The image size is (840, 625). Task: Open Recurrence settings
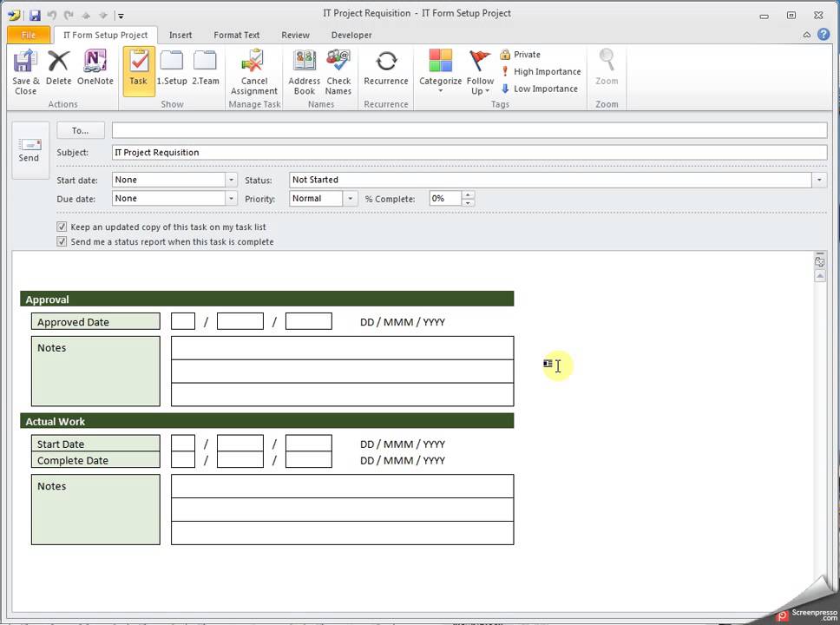385,67
